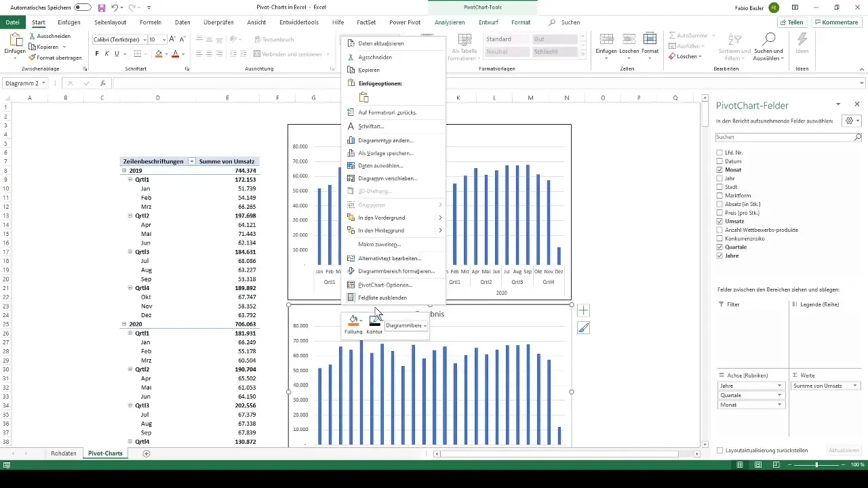Click the font color A icon
The height and width of the screenshot is (488, 868).
(175, 54)
